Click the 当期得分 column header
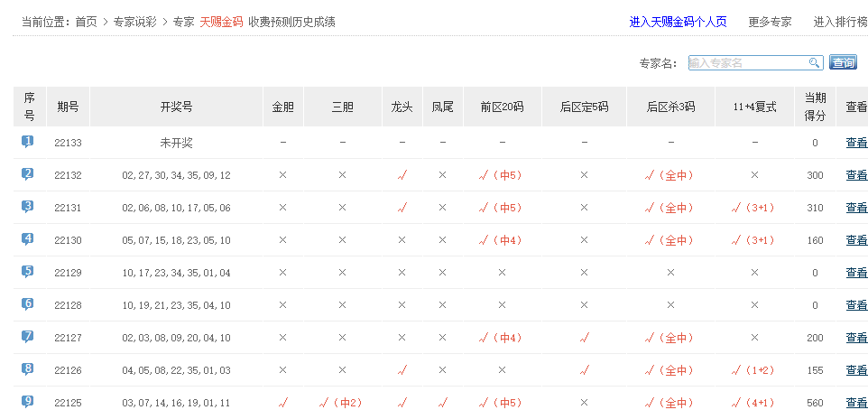This screenshot has width=868, height=410. [x=815, y=107]
